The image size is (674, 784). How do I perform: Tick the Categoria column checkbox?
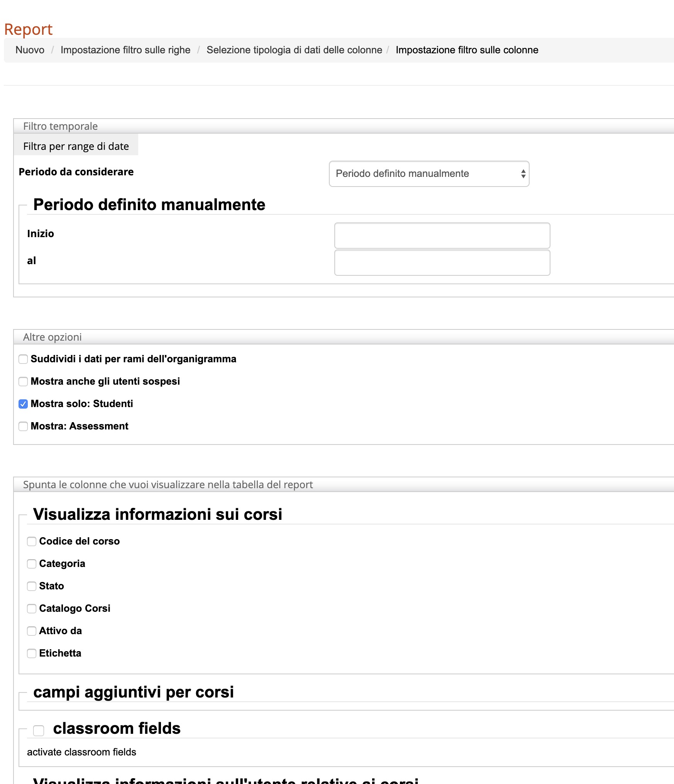click(x=32, y=564)
